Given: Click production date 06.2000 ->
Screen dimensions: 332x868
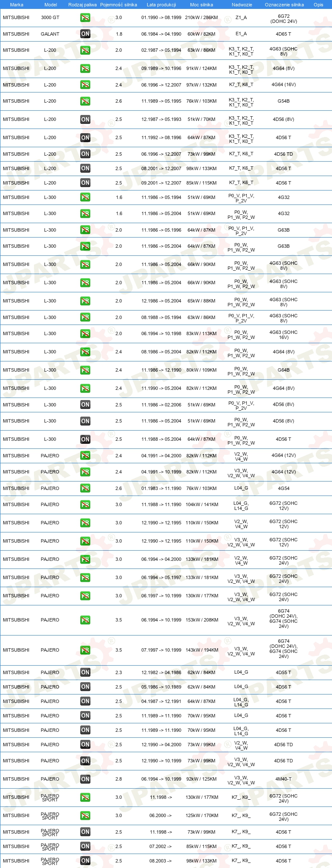Looking at the screenshot, I should pyautogui.click(x=161, y=815).
